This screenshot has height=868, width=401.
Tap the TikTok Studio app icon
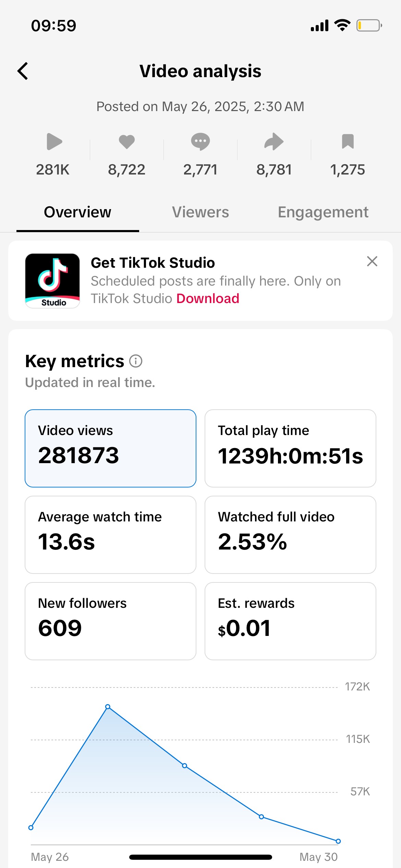point(52,281)
